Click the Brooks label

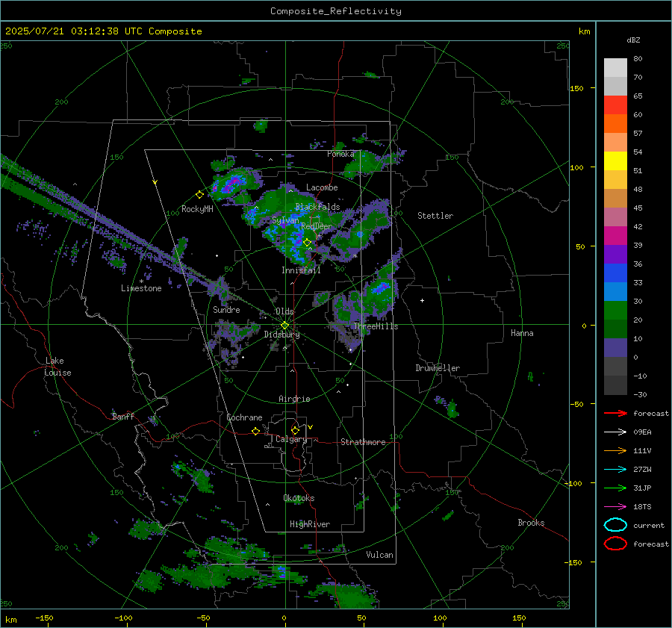click(531, 523)
